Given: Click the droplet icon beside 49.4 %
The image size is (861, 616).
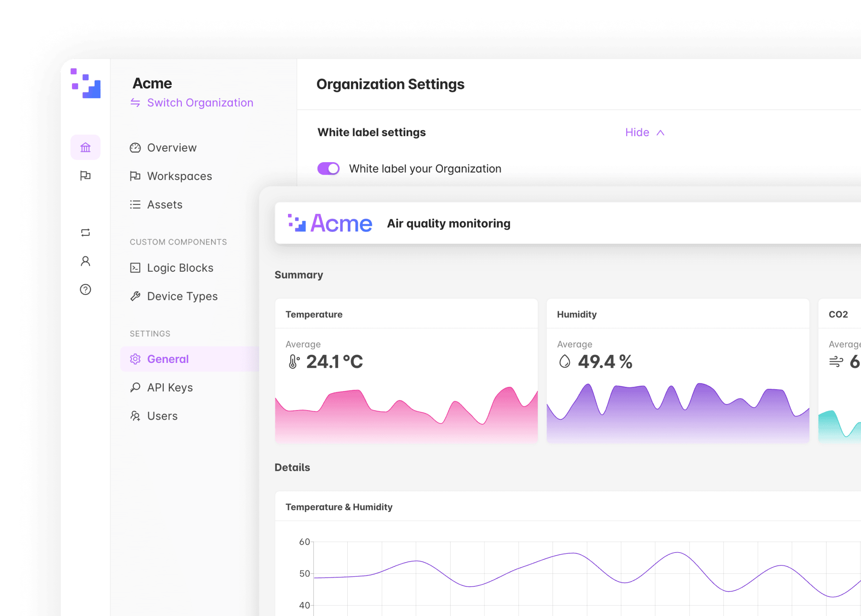Looking at the screenshot, I should 564,361.
